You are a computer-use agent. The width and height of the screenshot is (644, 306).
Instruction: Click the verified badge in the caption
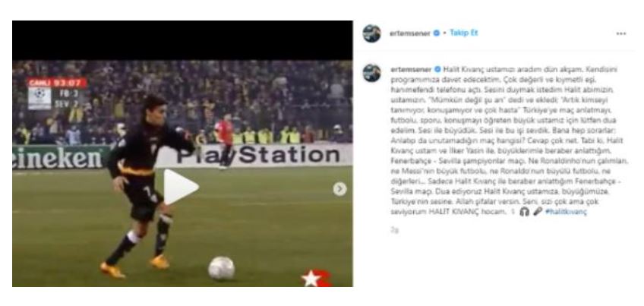[x=437, y=70]
